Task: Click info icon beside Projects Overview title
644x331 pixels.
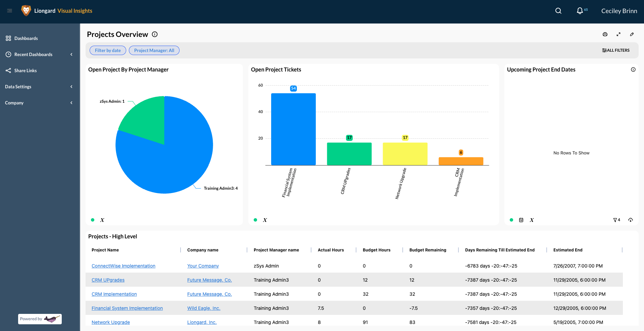Action: [155, 34]
